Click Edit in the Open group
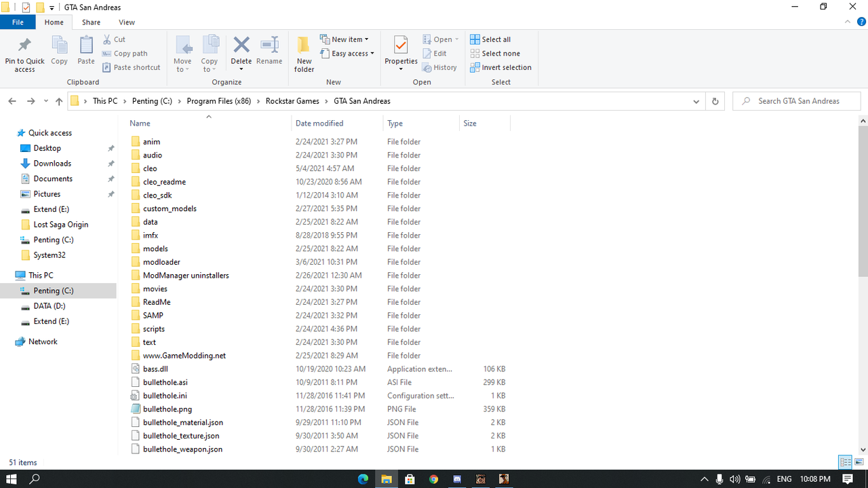The width and height of the screenshot is (868, 488). point(435,54)
